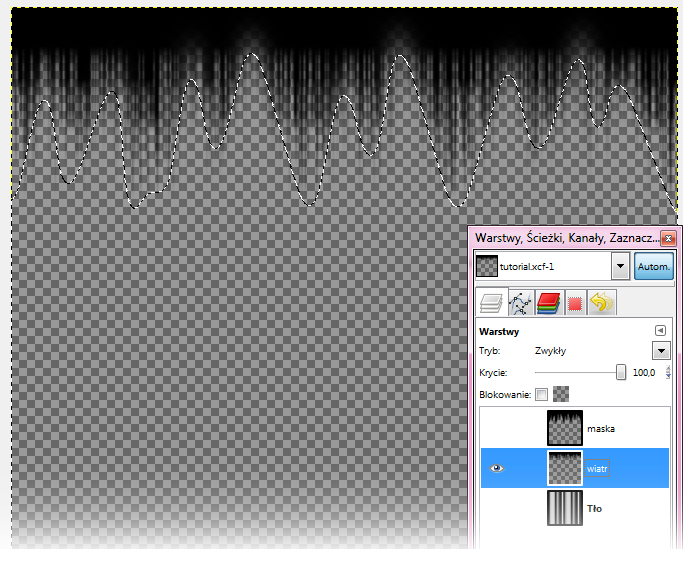The image size is (683, 561).
Task: Show the maska layer visibility
Action: click(x=498, y=428)
